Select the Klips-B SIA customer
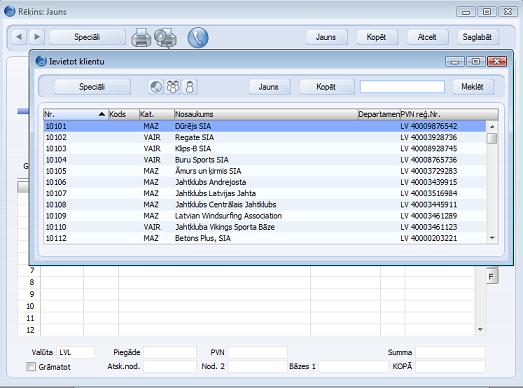Image resolution: width=523 pixels, height=388 pixels. (265, 148)
